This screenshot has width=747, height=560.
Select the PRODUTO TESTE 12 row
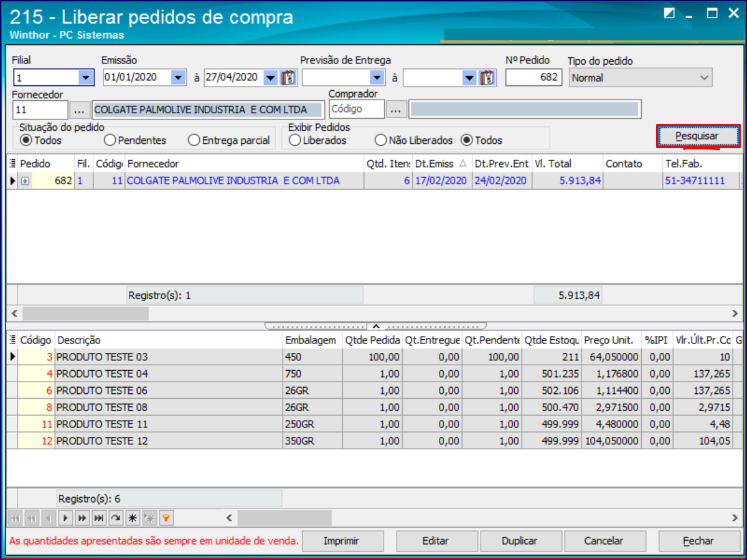(374, 441)
